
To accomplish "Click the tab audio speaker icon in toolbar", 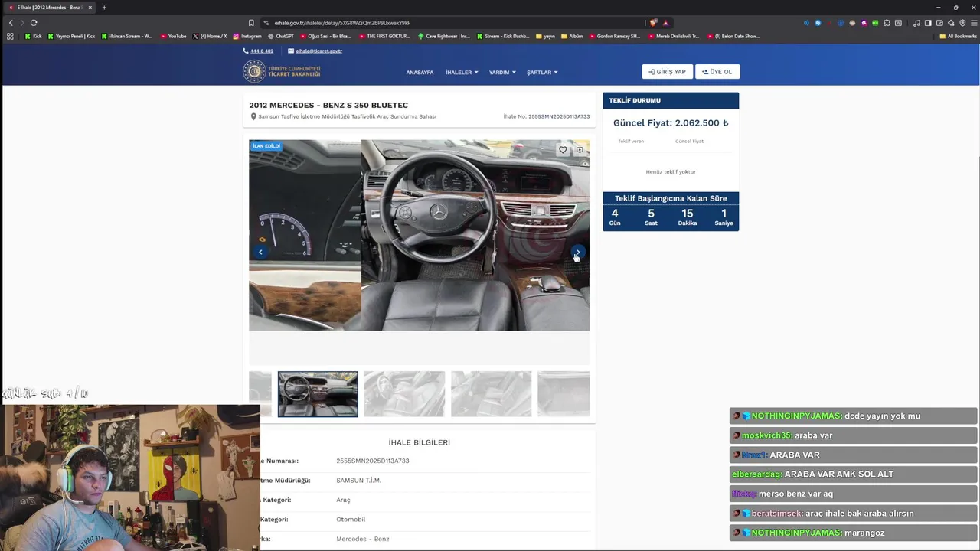I will click(x=806, y=23).
